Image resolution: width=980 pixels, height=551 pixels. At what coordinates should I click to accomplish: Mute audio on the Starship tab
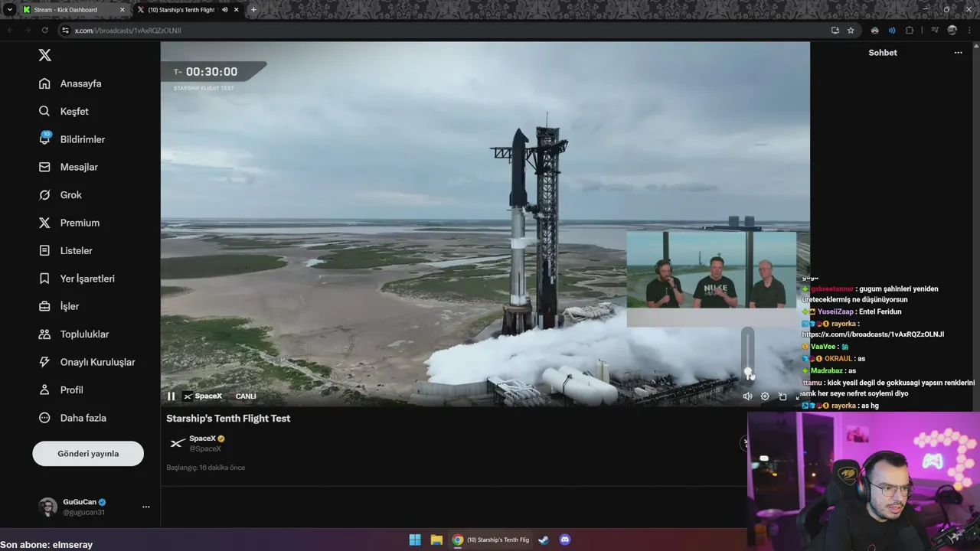pyautogui.click(x=224, y=10)
